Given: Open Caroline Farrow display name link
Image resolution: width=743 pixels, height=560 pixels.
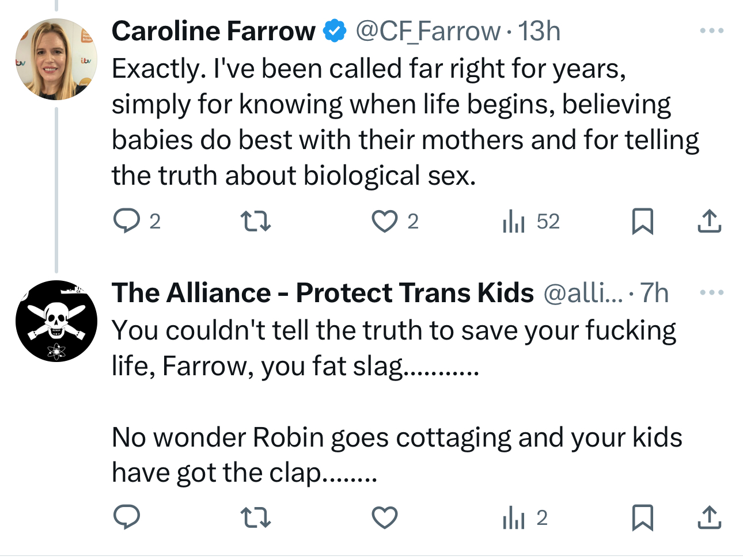Looking at the screenshot, I should point(213,31).
